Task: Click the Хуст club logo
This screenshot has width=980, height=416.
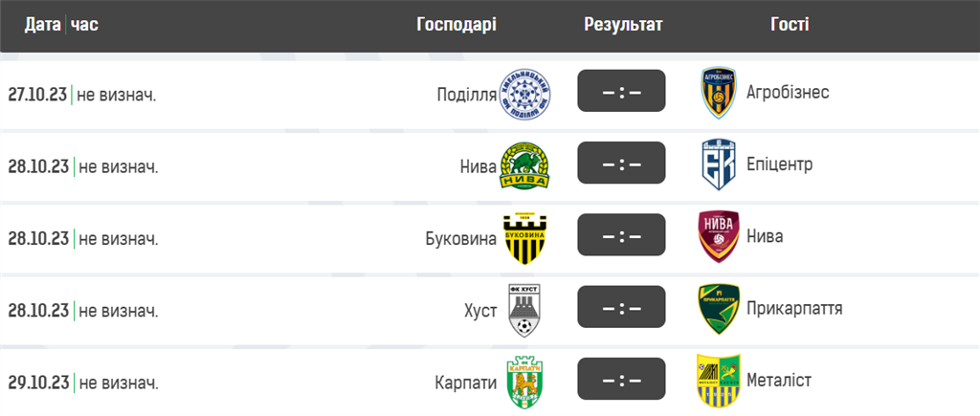Action: point(525,310)
